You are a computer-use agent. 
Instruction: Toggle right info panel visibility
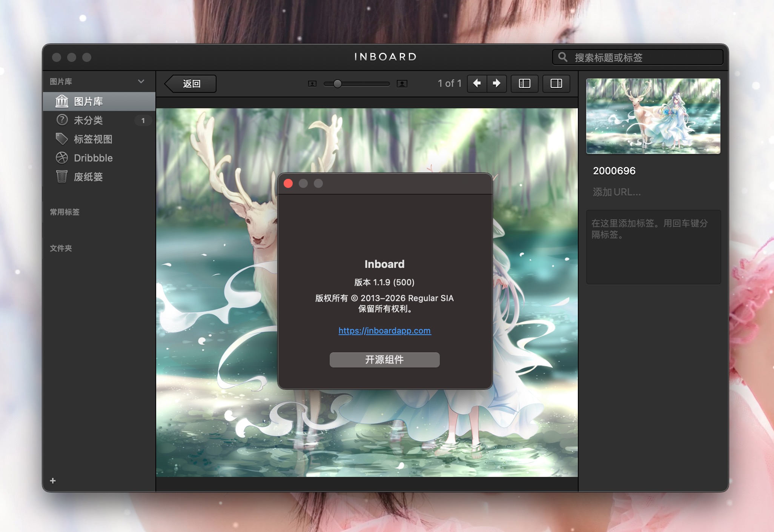tap(556, 83)
